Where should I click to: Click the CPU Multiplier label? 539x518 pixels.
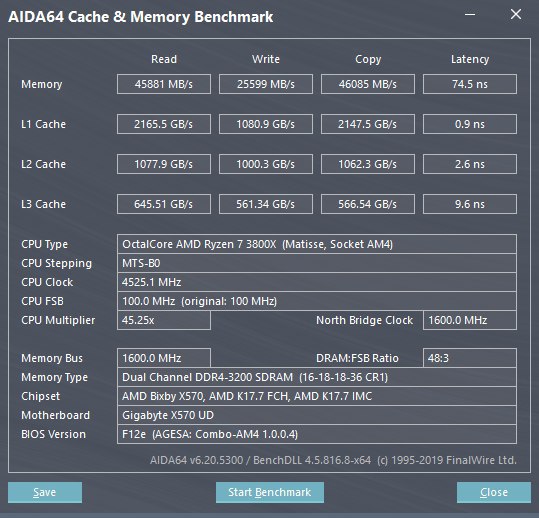[x=58, y=320]
